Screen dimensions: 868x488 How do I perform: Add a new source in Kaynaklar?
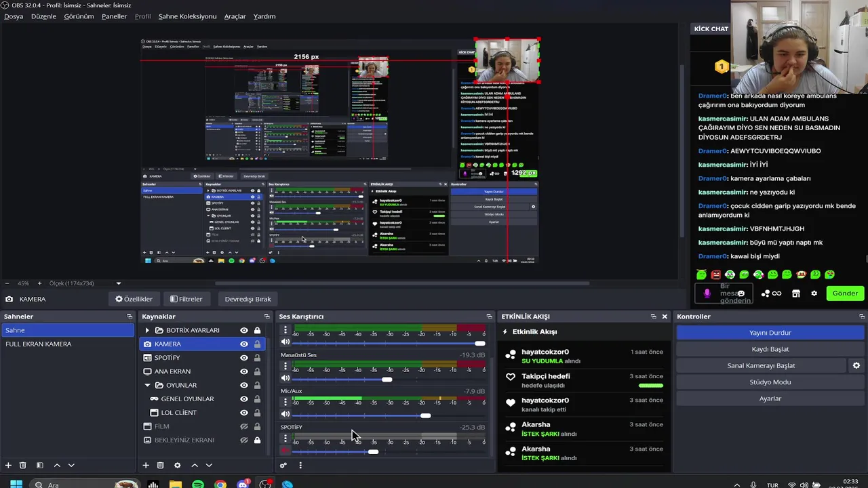pos(145,465)
